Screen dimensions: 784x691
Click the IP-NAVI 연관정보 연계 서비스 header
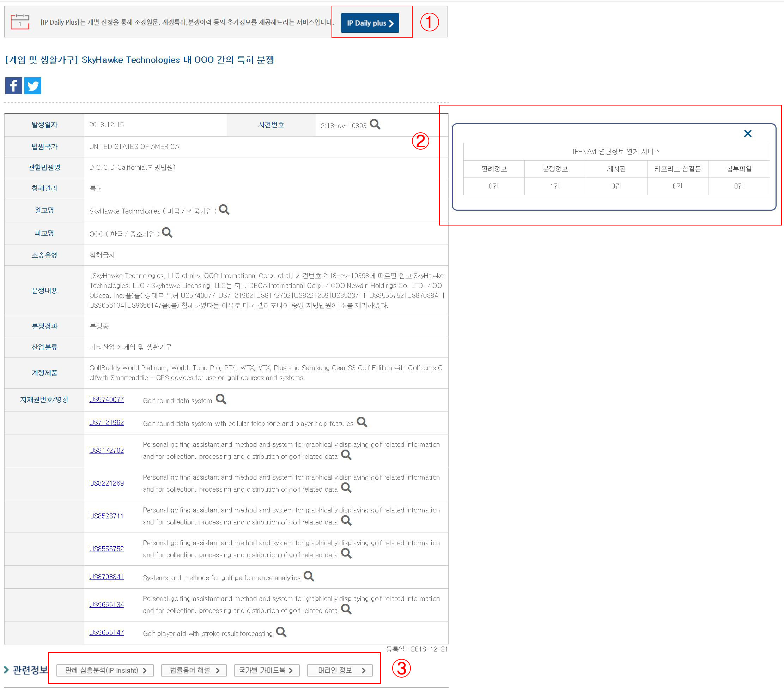616,152
